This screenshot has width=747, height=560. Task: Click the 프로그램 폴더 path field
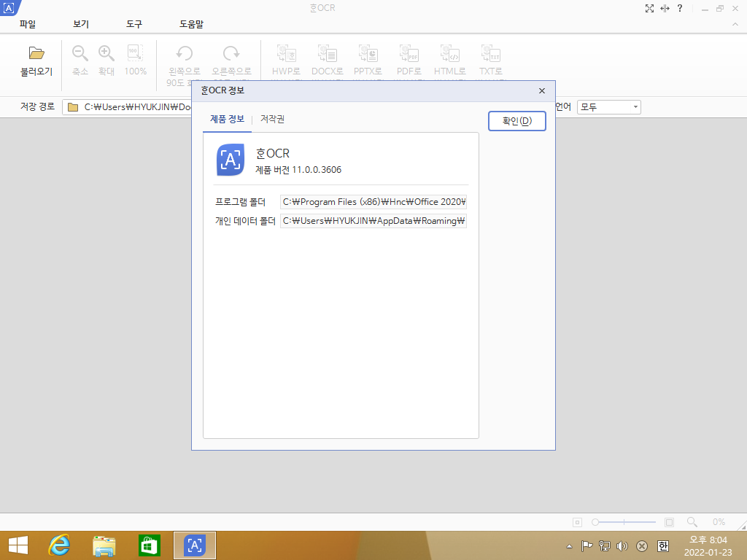(x=373, y=202)
